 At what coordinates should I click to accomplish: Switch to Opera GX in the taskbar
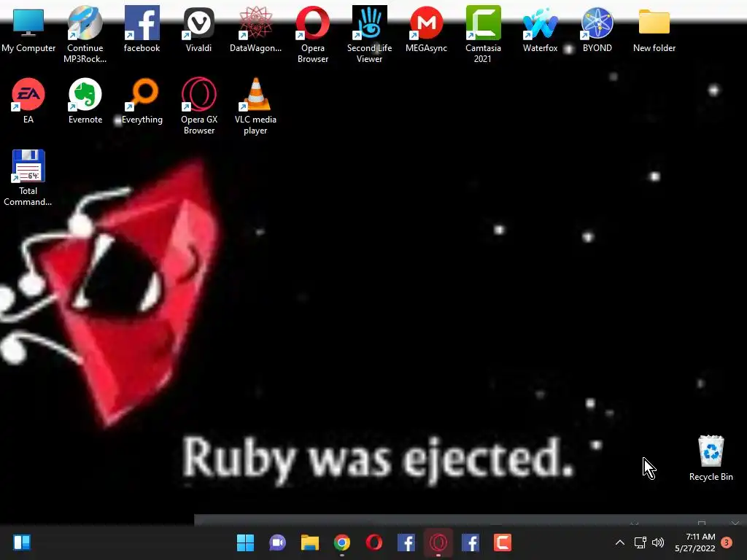(x=438, y=542)
